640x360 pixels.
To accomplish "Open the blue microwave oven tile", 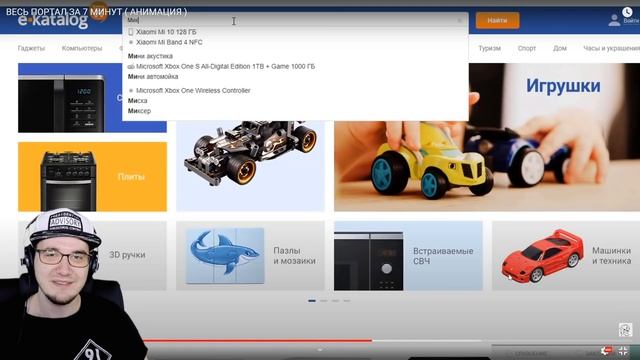I will click(69, 98).
